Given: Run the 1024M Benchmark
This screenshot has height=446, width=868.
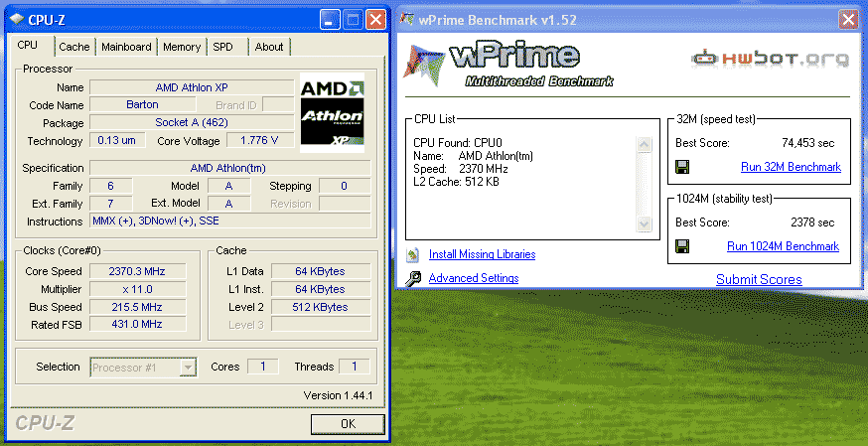Looking at the screenshot, I should [x=783, y=246].
